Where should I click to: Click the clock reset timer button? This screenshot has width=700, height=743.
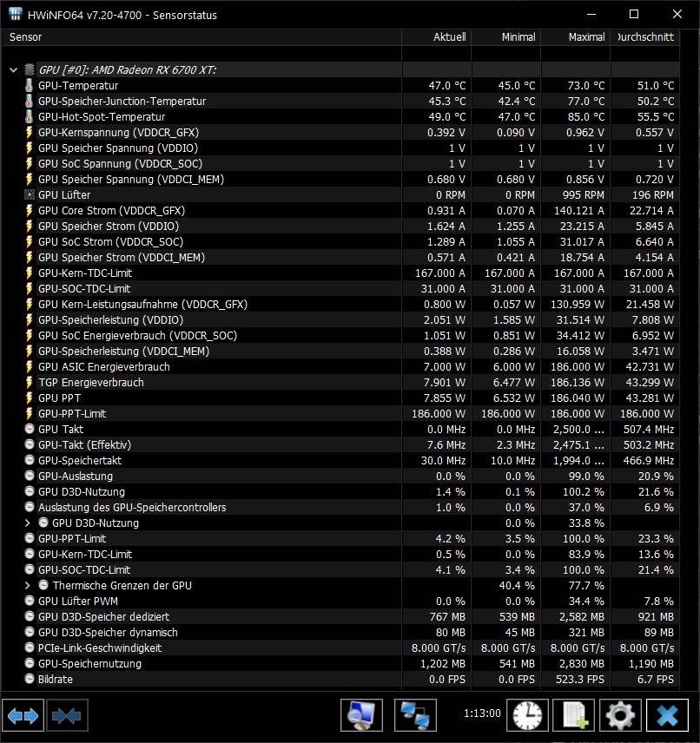tap(527, 715)
